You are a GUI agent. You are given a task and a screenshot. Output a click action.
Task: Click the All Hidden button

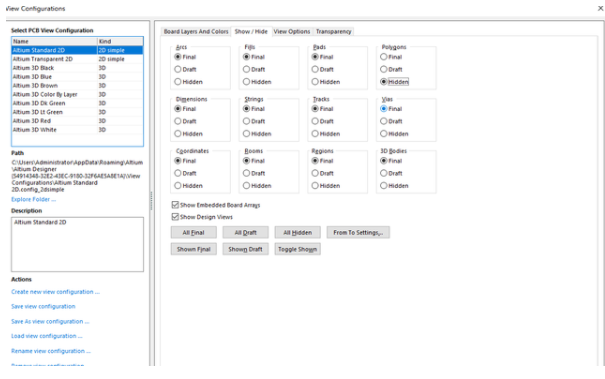coord(297,233)
